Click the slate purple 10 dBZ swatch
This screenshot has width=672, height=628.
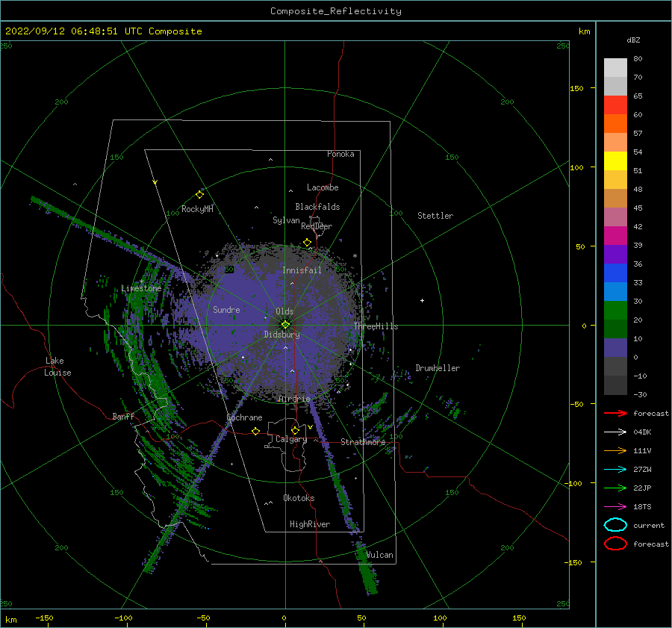[615, 347]
